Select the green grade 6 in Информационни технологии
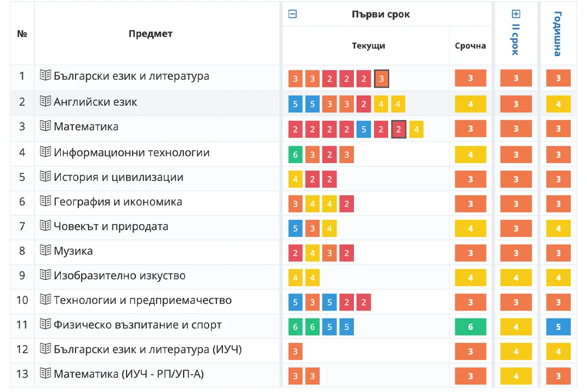This screenshot has height=392, width=587. [x=295, y=154]
